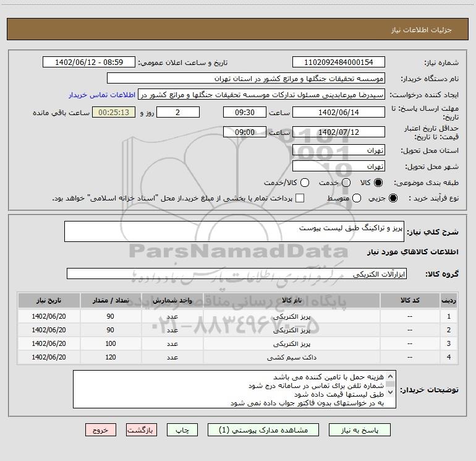This screenshot has height=461, width=476.
Task: Click the need number field 1102092484000154
Action: [339, 62]
